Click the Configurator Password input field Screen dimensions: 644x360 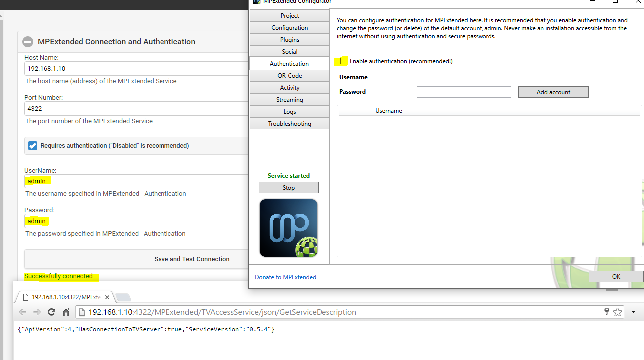pyautogui.click(x=464, y=92)
